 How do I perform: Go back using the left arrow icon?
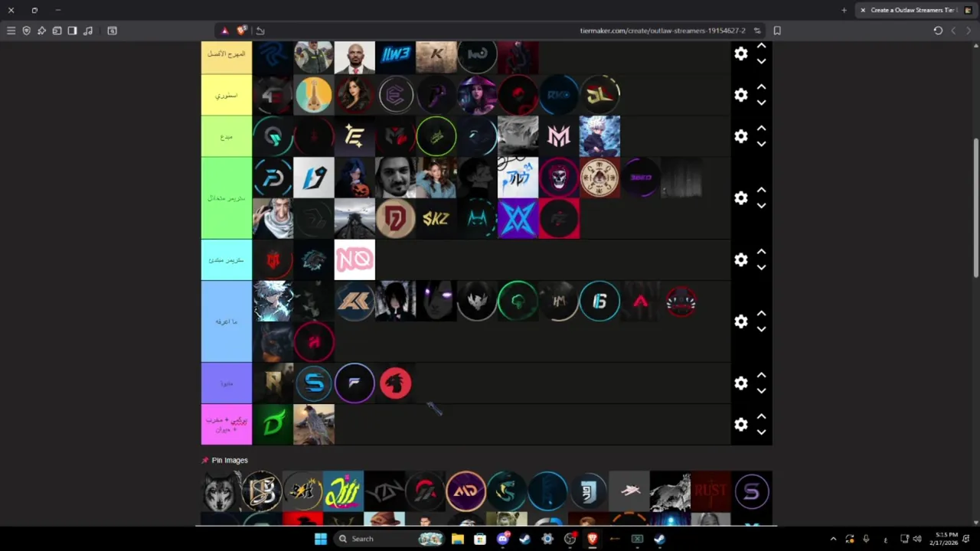953,31
